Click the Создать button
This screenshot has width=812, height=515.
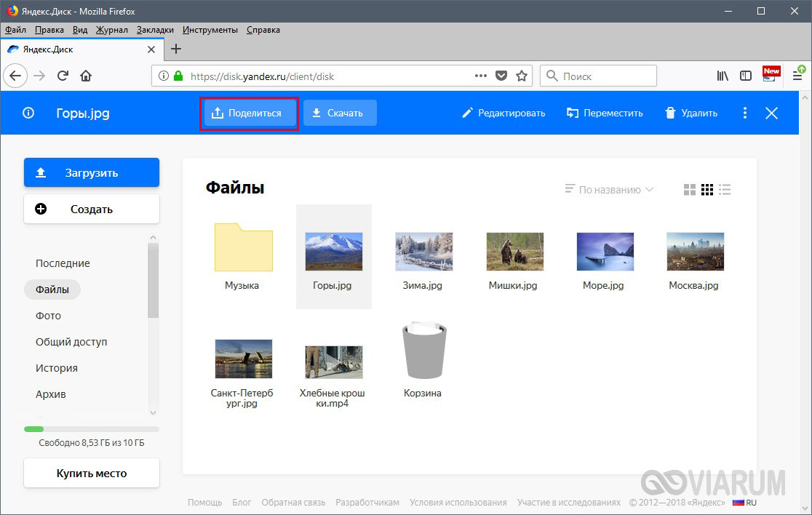(x=92, y=209)
